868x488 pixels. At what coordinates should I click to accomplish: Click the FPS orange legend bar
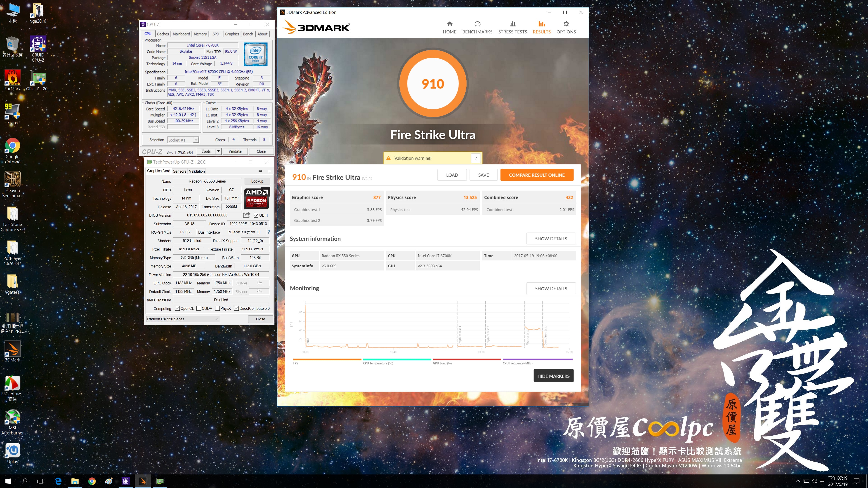pyautogui.click(x=327, y=359)
